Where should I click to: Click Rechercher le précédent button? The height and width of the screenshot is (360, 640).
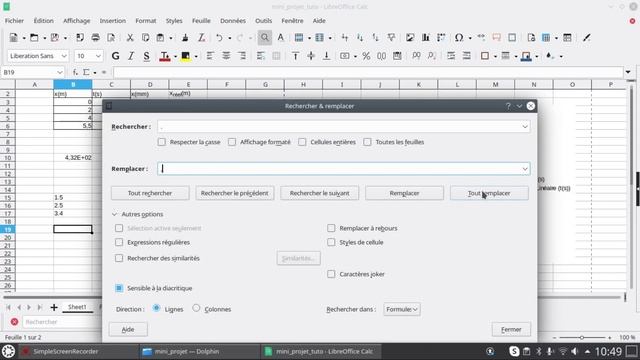(x=235, y=193)
